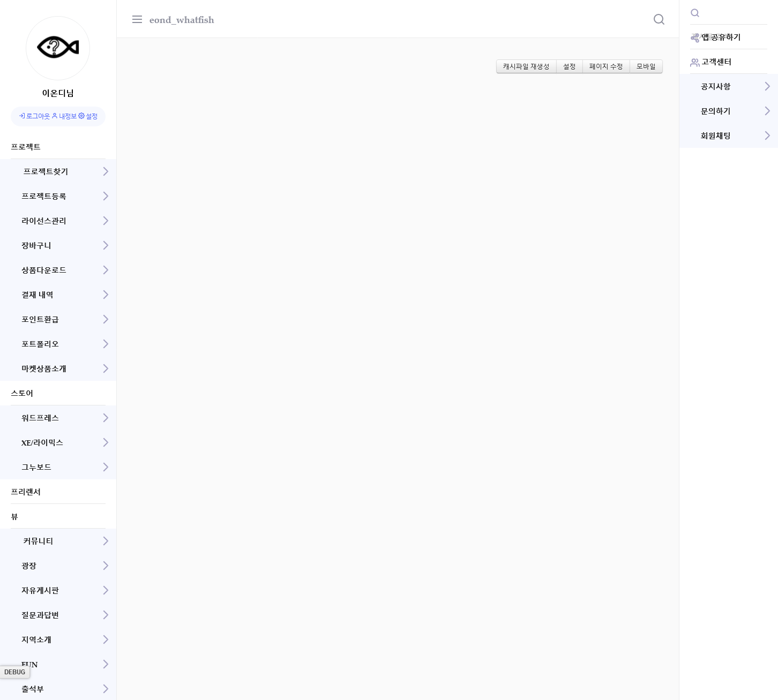
Task: Click the people icon beside 고객센터
Action: click(695, 62)
